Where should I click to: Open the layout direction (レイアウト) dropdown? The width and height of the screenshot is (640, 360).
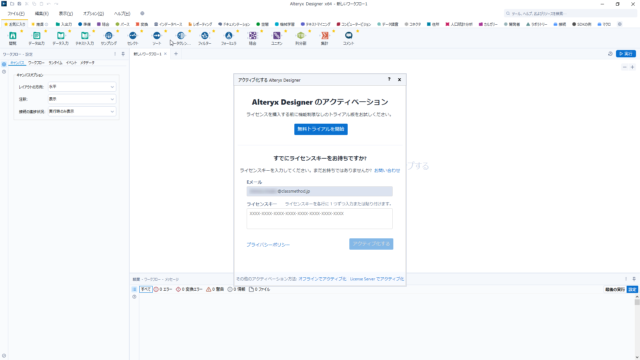click(82, 87)
